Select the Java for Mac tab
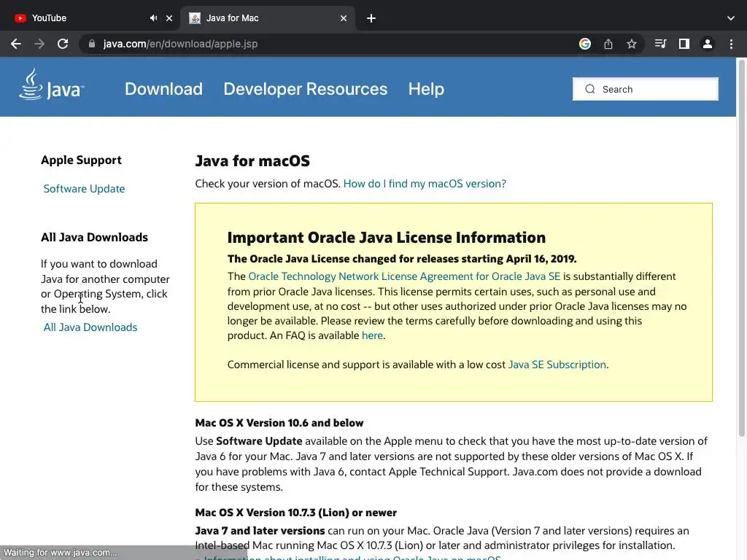The image size is (747, 560). [268, 18]
